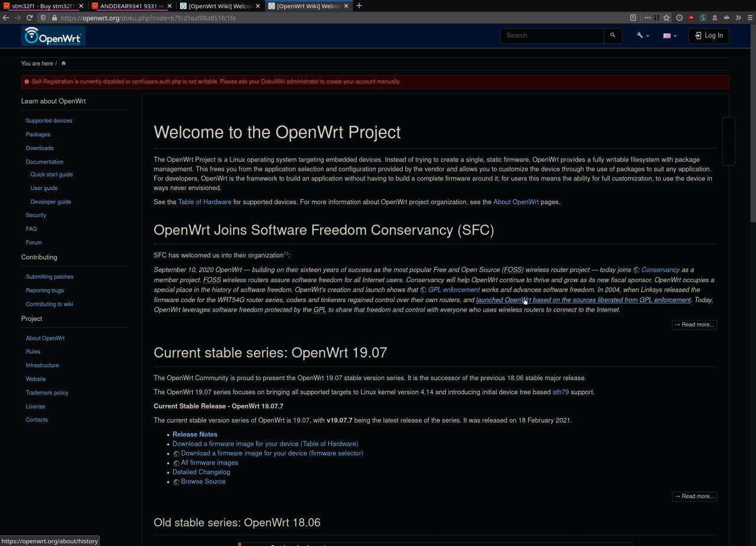Screen dimensions: 756x546
Task: Open page actions three-dots menu
Action: tap(647, 18)
